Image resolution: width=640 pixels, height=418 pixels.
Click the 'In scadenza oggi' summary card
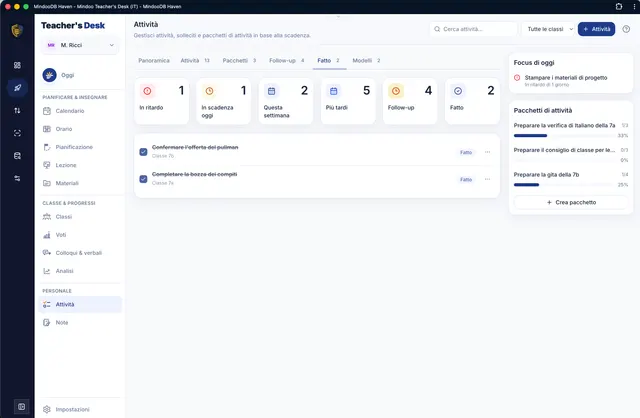click(224, 101)
